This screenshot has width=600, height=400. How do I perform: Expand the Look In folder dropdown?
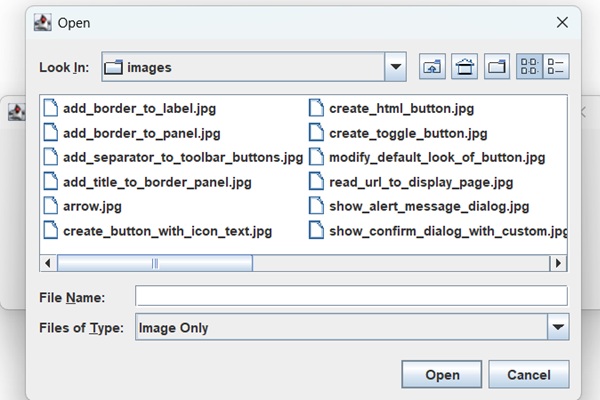(395, 67)
